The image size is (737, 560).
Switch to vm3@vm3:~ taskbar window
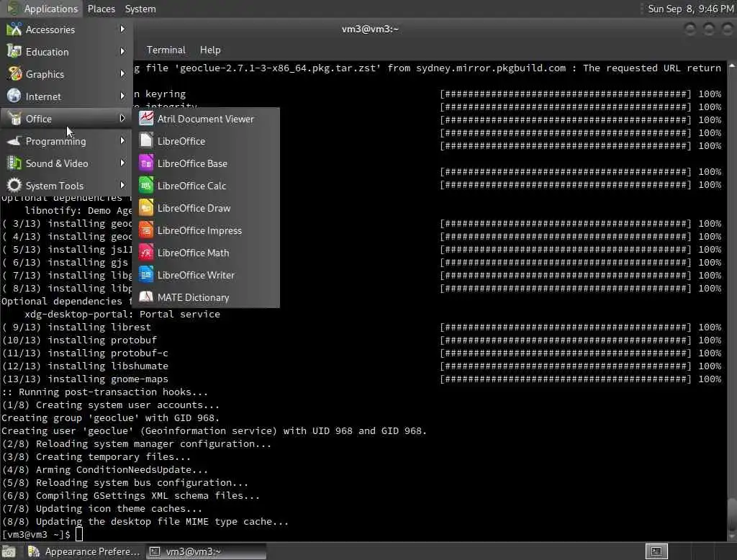click(206, 551)
